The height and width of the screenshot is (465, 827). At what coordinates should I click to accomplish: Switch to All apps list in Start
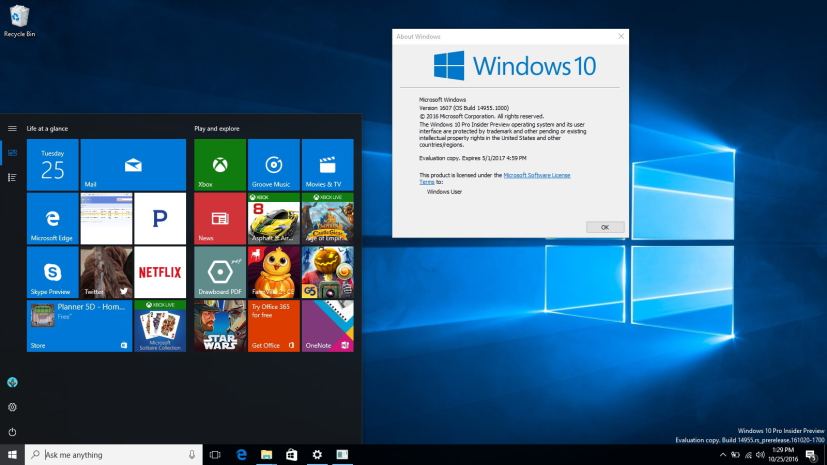[12, 178]
